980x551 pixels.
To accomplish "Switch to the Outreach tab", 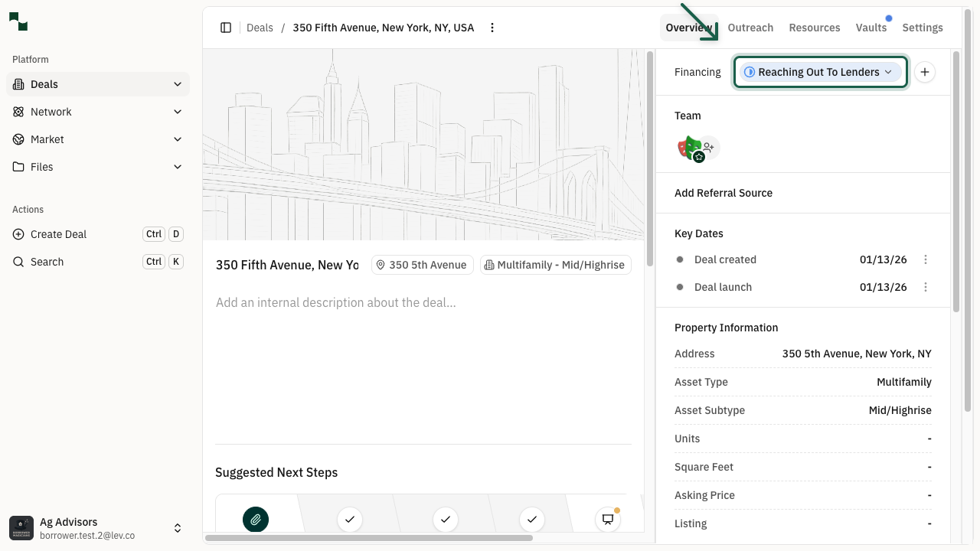I will [x=750, y=28].
